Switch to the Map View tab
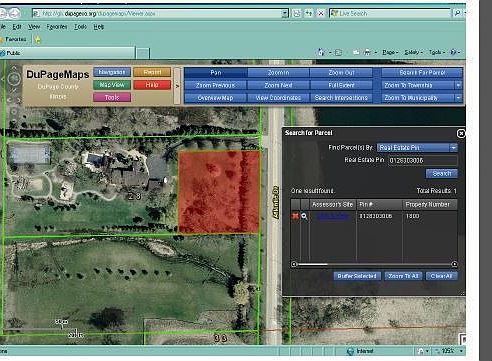The height and width of the screenshot is (361, 492). click(112, 85)
